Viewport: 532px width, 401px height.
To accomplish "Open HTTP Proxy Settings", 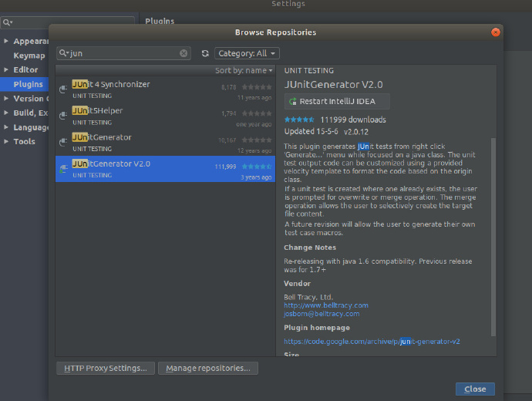I will coord(106,369).
